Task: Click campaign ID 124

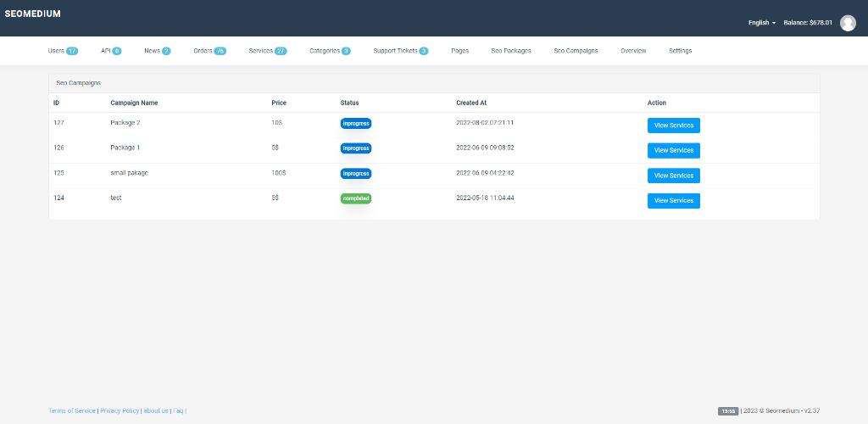Action: pos(58,198)
